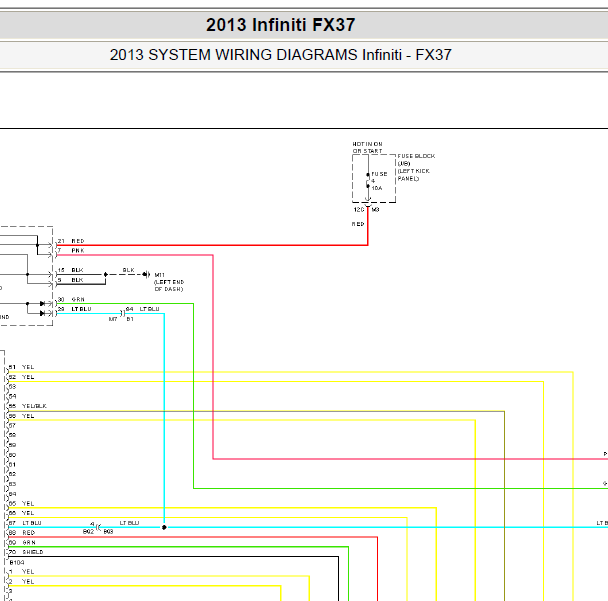
Task: Click connector label "M3" below the fuse block
Action: (x=375, y=210)
